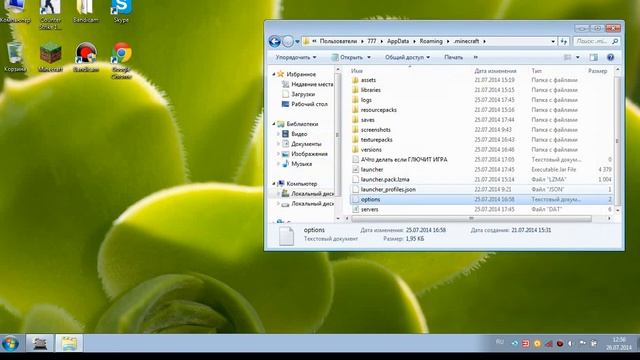Select launcher_profiles.json file
The image size is (640, 360).
tap(481, 189)
